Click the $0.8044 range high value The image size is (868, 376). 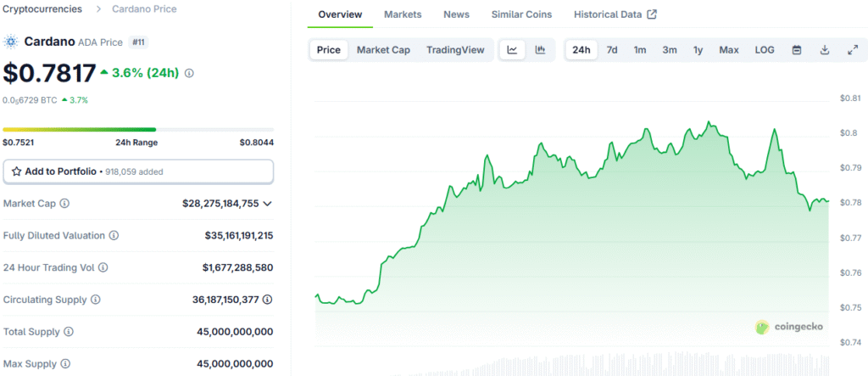pos(257,143)
